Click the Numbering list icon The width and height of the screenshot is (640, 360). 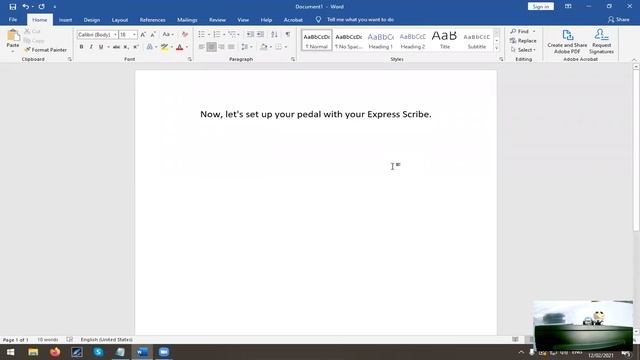[x=217, y=35]
